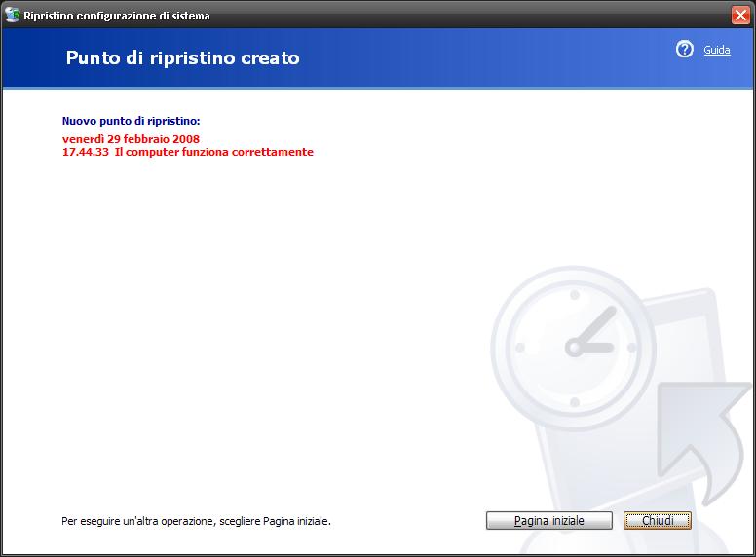The height and width of the screenshot is (557, 756).
Task: Click the description 'Il computer funziona correttamente'
Action: pyautogui.click(x=214, y=152)
